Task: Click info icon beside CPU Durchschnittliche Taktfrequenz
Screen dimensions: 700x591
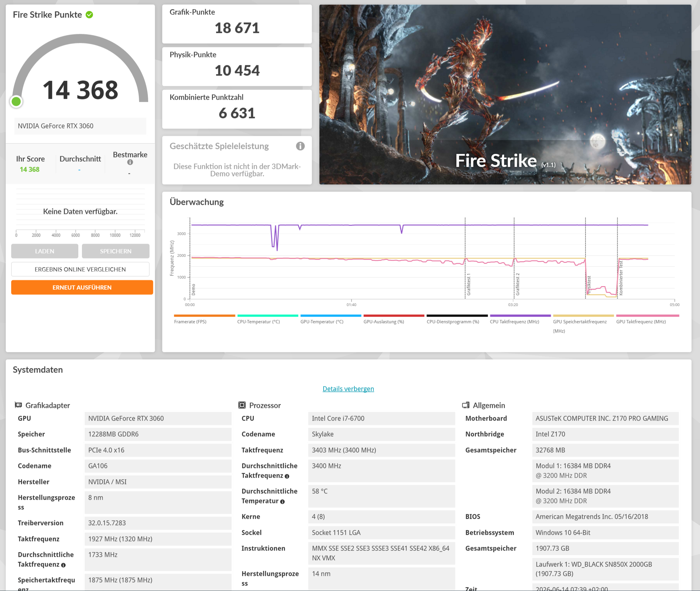Action: (287, 476)
